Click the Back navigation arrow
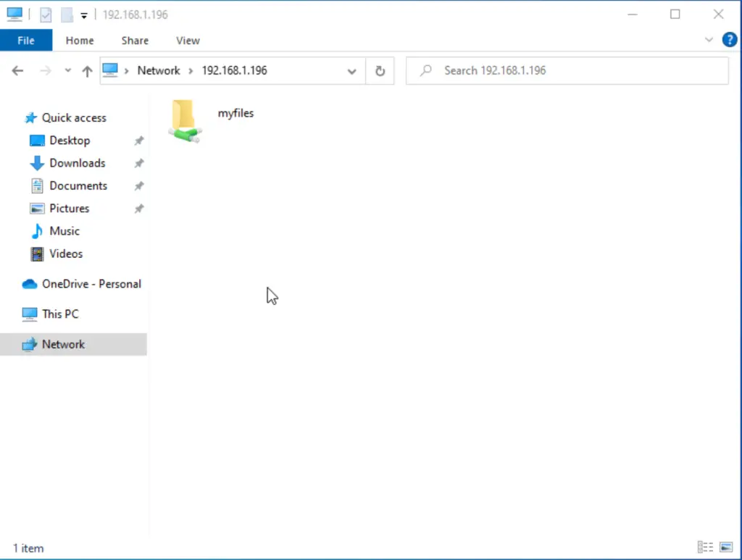742x560 pixels. click(x=17, y=70)
